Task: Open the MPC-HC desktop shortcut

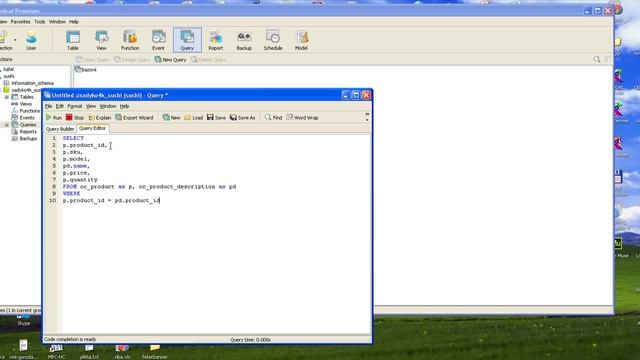Action: [56, 351]
